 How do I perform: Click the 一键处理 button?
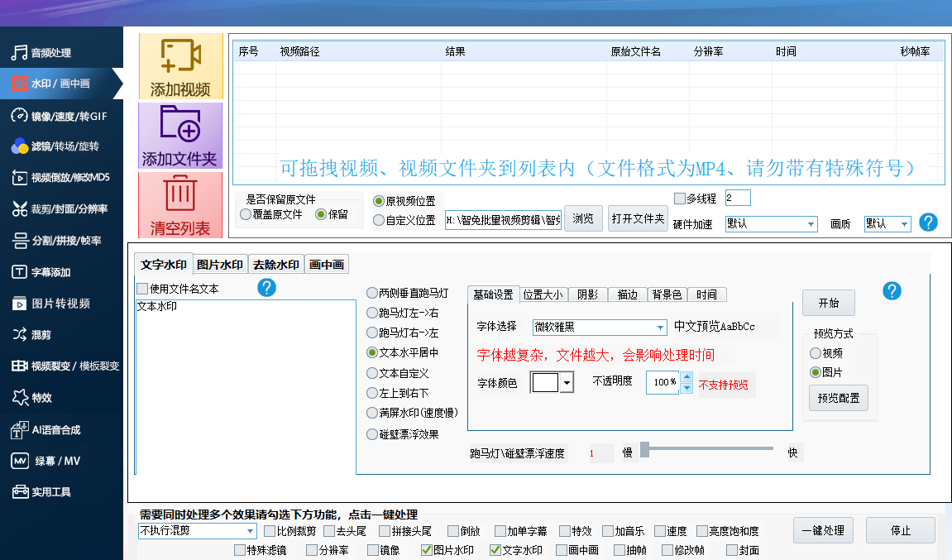pyautogui.click(x=822, y=530)
